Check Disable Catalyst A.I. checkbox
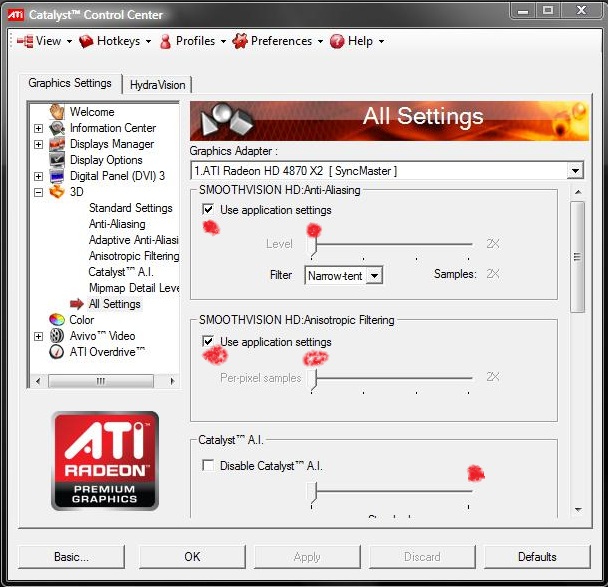608x587 pixels. point(208,465)
